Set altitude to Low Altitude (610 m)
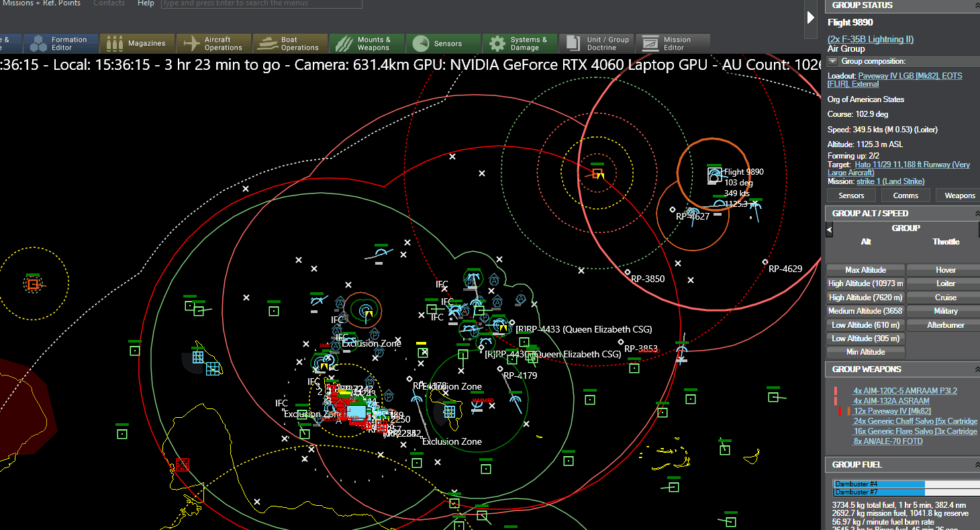The height and width of the screenshot is (530, 980). (x=865, y=325)
